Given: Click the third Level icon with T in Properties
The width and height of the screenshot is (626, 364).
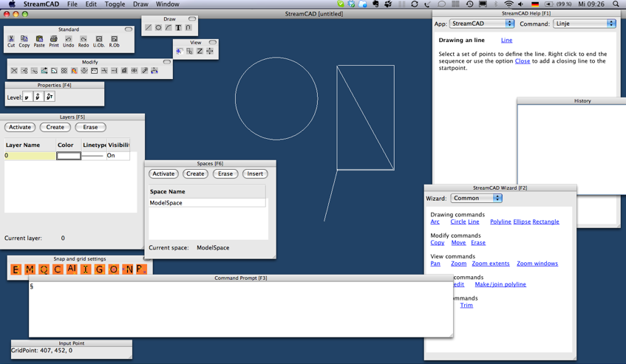Looking at the screenshot, I should 50,97.
